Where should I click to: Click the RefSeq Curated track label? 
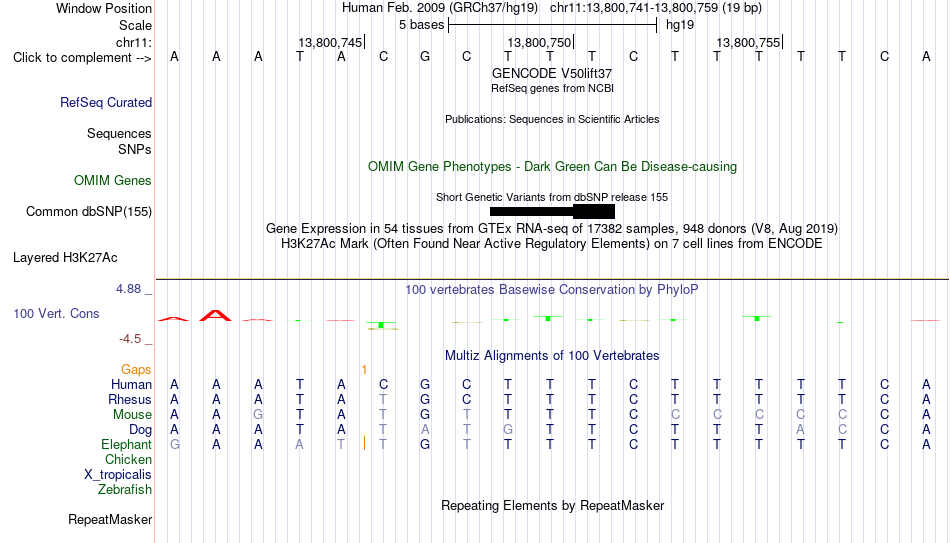pos(105,102)
